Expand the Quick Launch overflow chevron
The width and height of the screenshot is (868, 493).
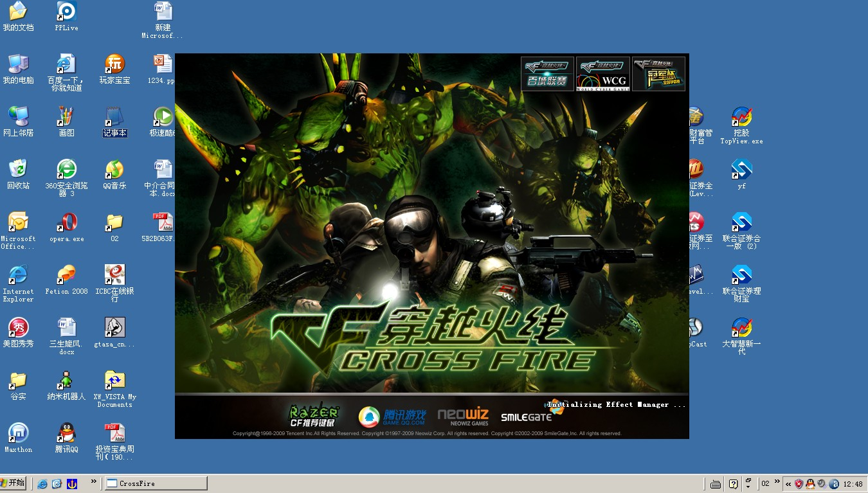click(x=94, y=481)
